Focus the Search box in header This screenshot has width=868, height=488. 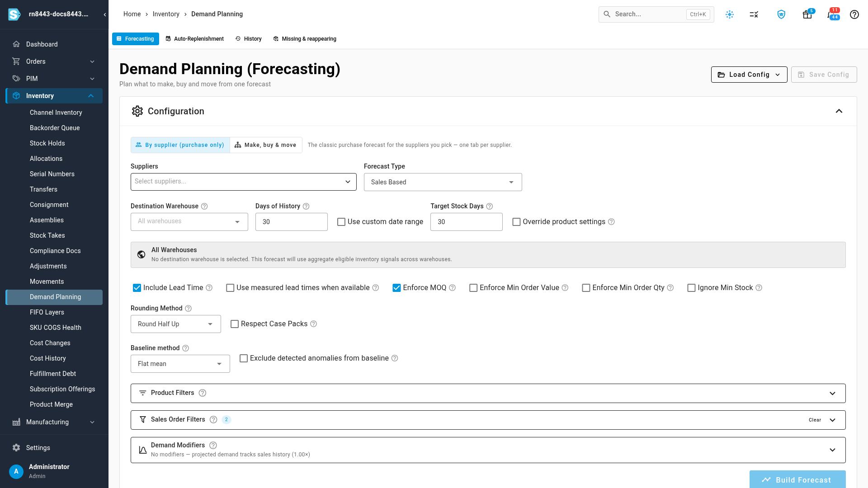[x=656, y=14]
